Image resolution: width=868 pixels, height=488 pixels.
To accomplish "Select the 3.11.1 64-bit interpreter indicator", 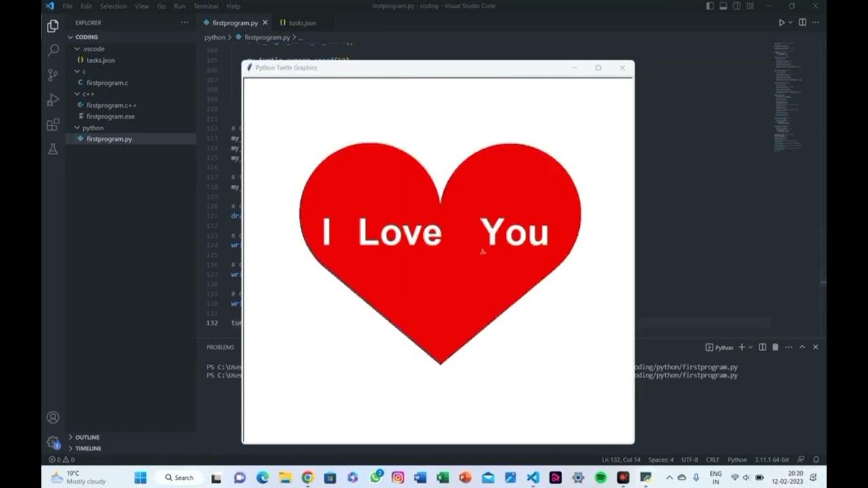I will [772, 460].
